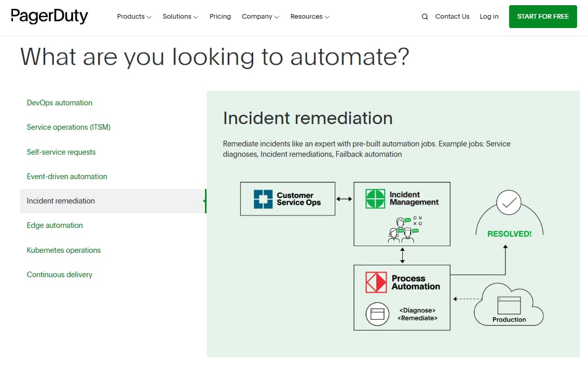Click the PagerDuty logo
588x365 pixels.
point(49,16)
